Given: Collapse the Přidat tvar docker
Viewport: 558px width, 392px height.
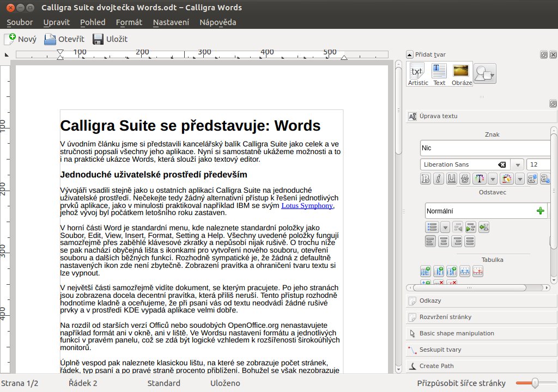Looking at the screenshot, I should (x=410, y=54).
